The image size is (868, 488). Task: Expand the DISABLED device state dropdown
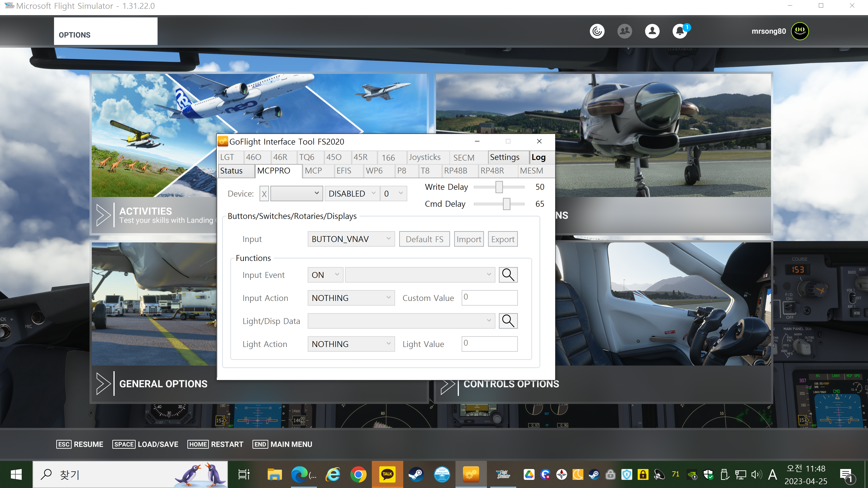coord(352,194)
